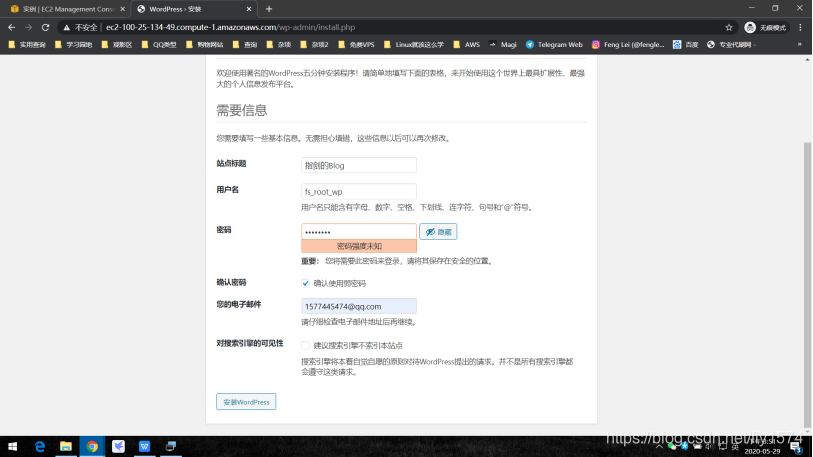This screenshot has width=813, height=457.
Task: Reload the WordPress install page
Action: 46,27
